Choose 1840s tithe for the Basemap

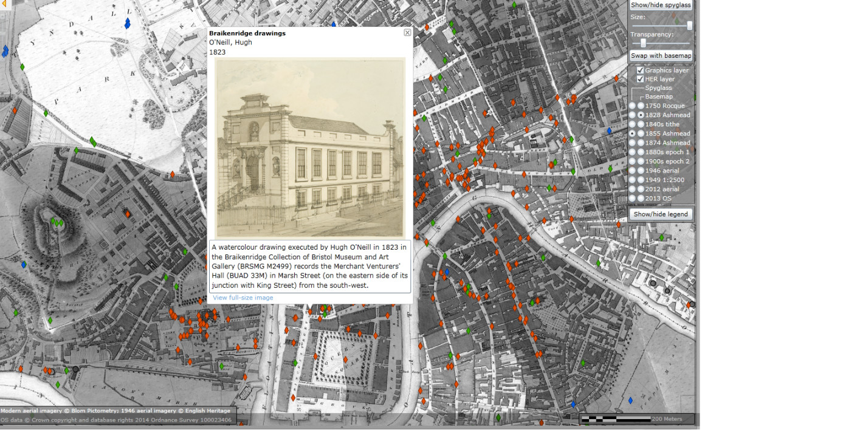(x=641, y=124)
